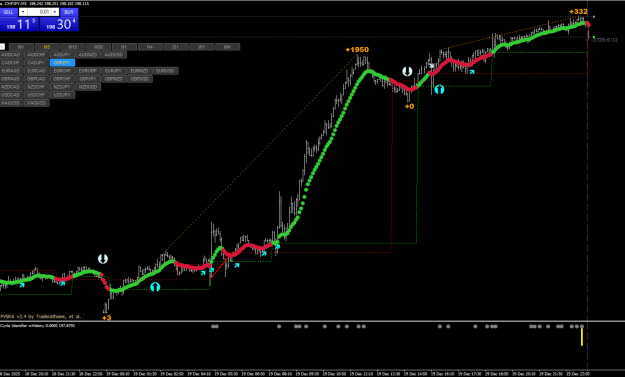Load the AUDCAD symbol
The image size is (625, 377).
pyautogui.click(x=11, y=55)
